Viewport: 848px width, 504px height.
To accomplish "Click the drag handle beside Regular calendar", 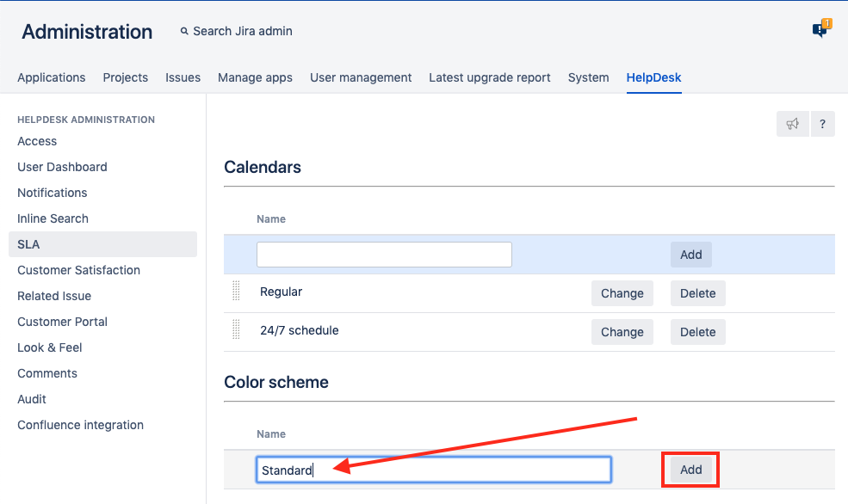I will pos(236,292).
